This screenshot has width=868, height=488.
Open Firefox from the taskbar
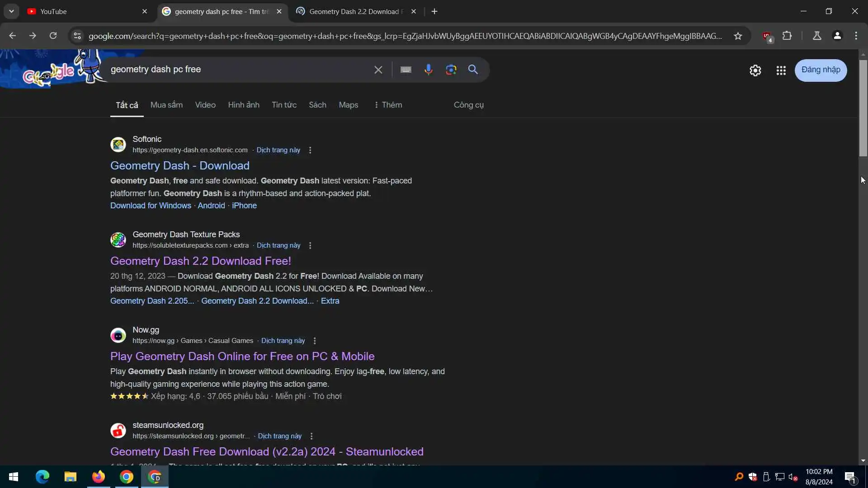coord(98,477)
